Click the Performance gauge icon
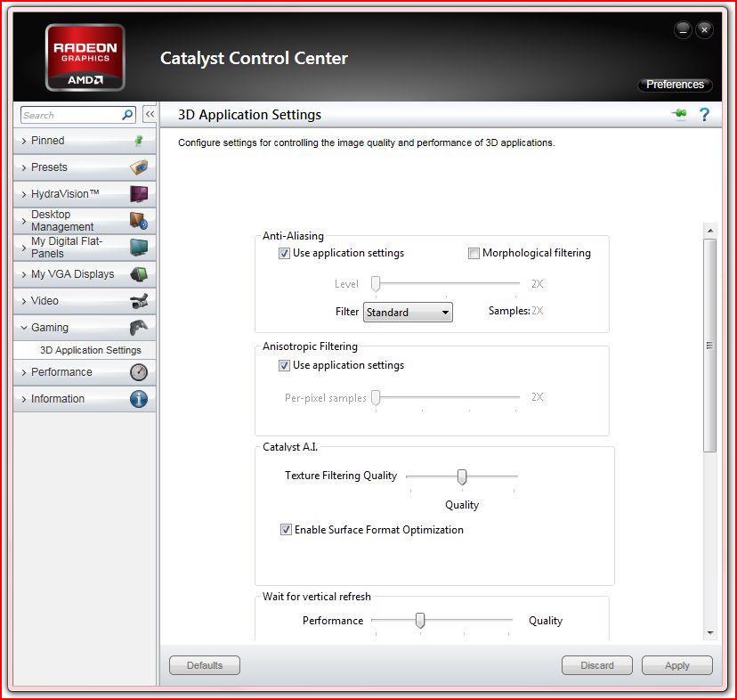Image resolution: width=737 pixels, height=700 pixels. coord(139,372)
